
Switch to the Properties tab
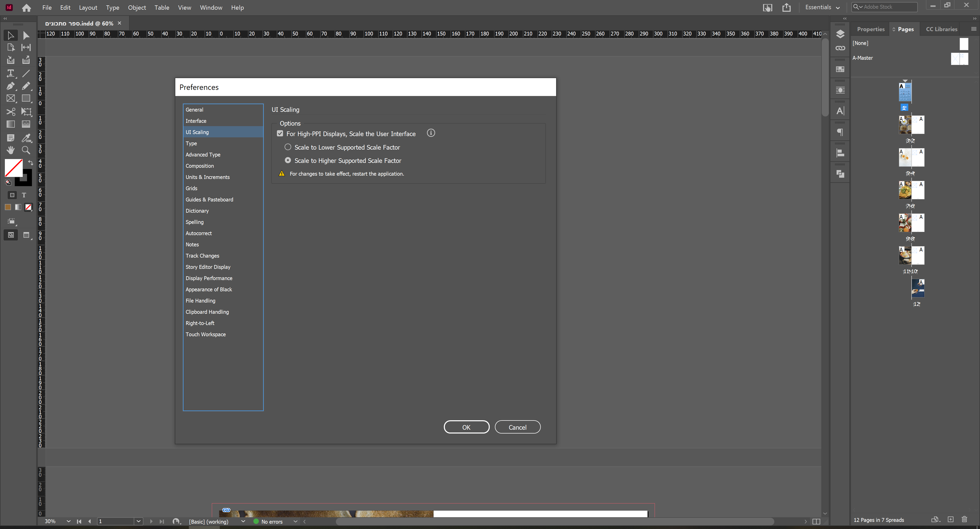pyautogui.click(x=871, y=29)
